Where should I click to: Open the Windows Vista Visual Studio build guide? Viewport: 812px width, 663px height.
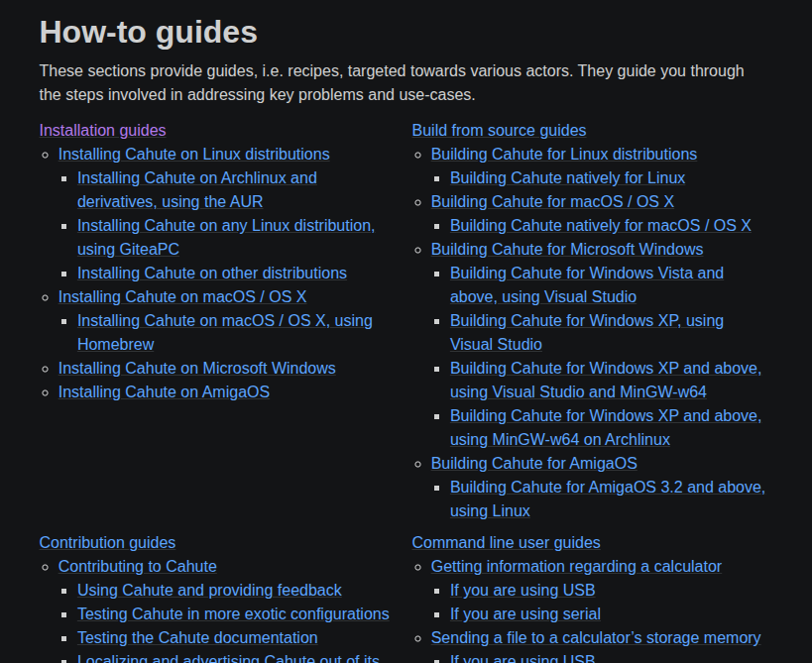[x=587, y=284]
